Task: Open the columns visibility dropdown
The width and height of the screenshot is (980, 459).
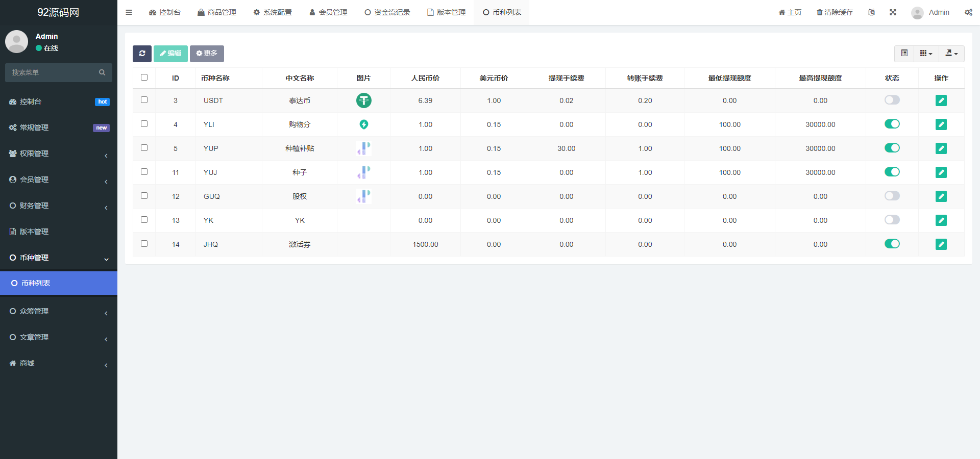Action: click(926, 54)
